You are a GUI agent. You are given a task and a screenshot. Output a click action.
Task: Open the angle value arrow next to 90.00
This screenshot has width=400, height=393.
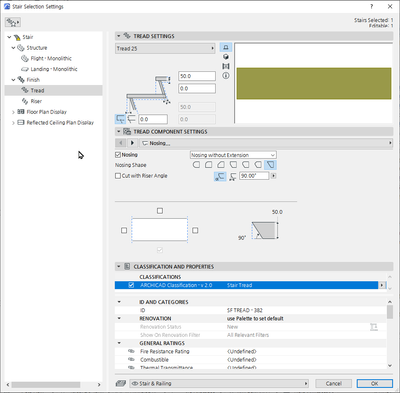point(273,176)
